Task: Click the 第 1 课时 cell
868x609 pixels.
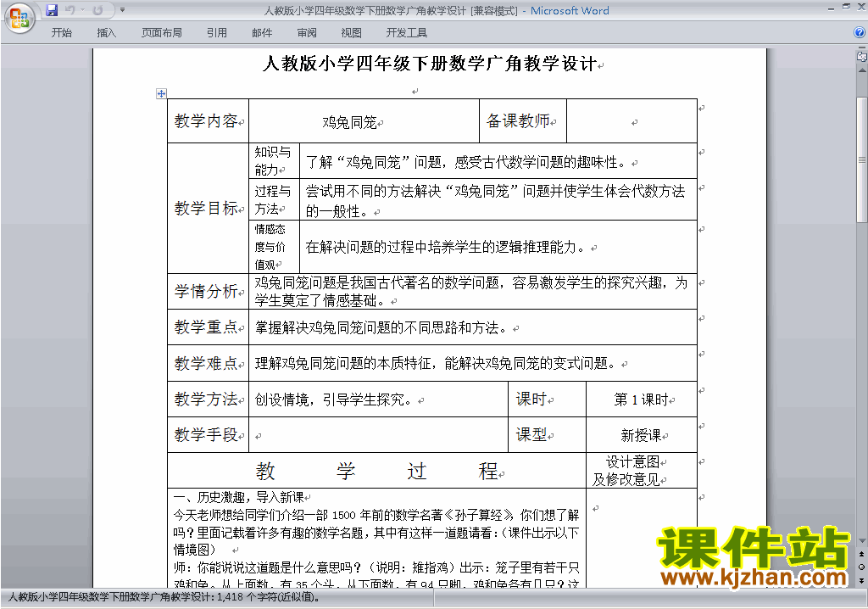Action: 642,399
